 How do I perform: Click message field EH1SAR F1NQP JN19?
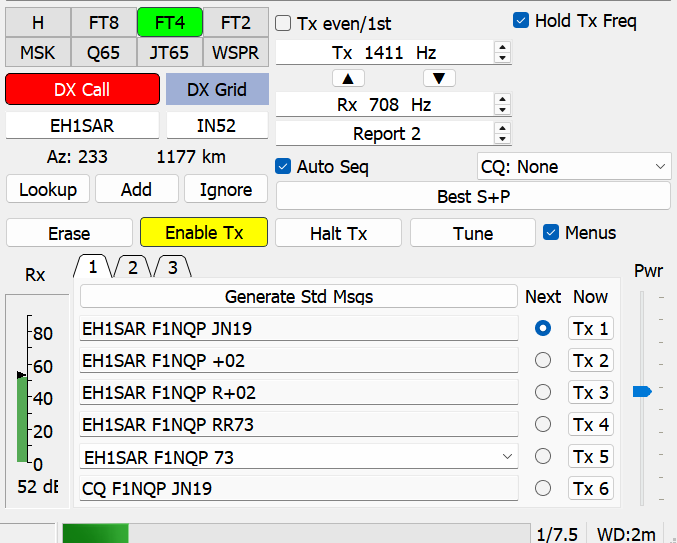(x=299, y=328)
